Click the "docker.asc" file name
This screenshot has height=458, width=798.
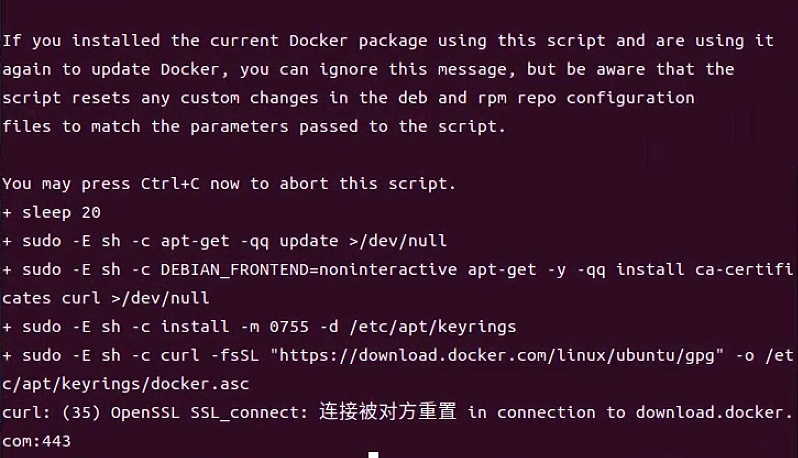tap(202, 384)
